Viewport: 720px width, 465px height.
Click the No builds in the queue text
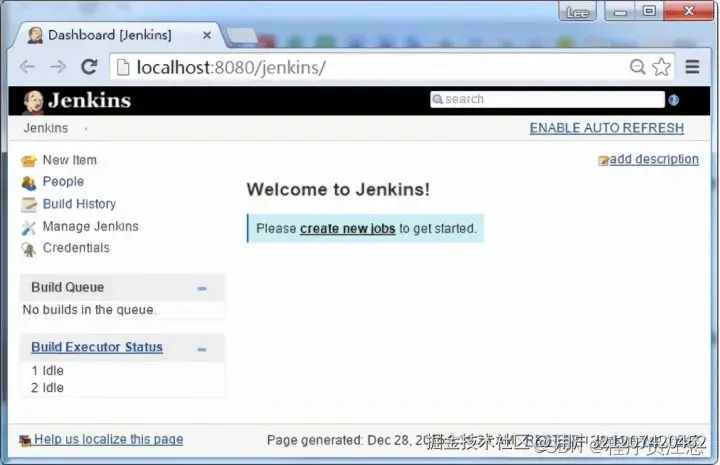[x=90, y=310]
